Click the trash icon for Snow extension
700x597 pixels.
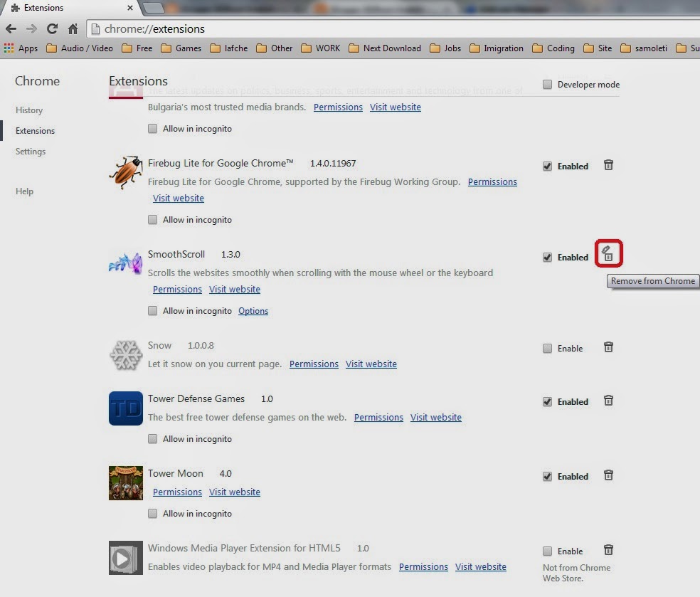(608, 347)
